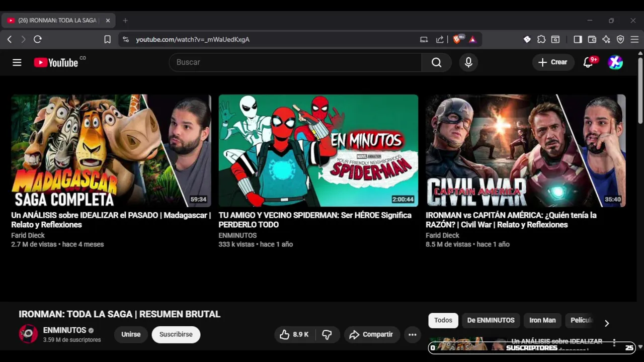Screen dimensions: 644x362
Task: Open Leo AI sparkle icon
Action: [x=606, y=39]
